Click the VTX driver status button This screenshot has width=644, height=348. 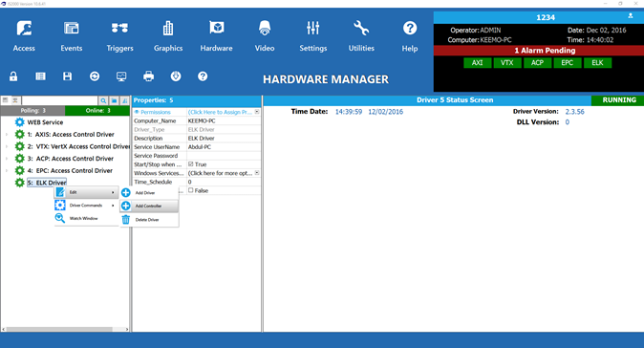(x=507, y=63)
